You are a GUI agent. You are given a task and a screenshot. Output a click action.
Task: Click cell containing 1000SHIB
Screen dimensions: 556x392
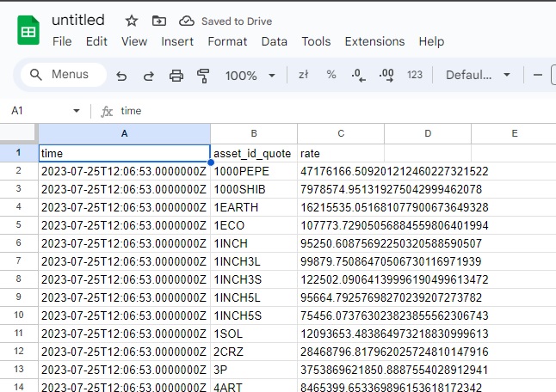tap(254, 189)
